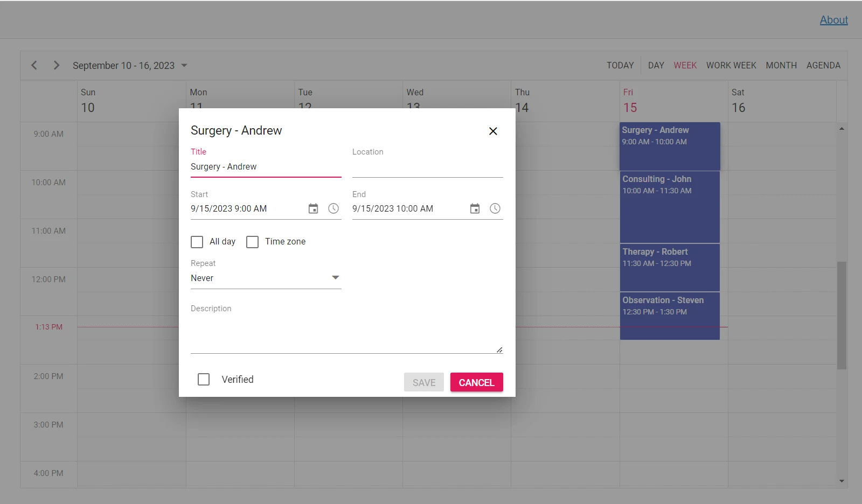Switch to WORK WEEK view
Image resolution: width=862 pixels, height=504 pixels.
pos(731,65)
